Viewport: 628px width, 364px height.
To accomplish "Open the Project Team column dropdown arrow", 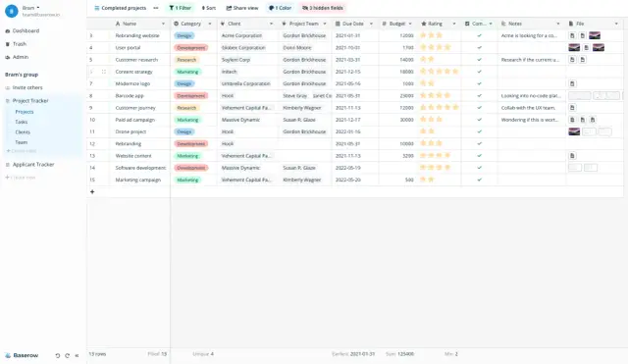I will coord(325,24).
